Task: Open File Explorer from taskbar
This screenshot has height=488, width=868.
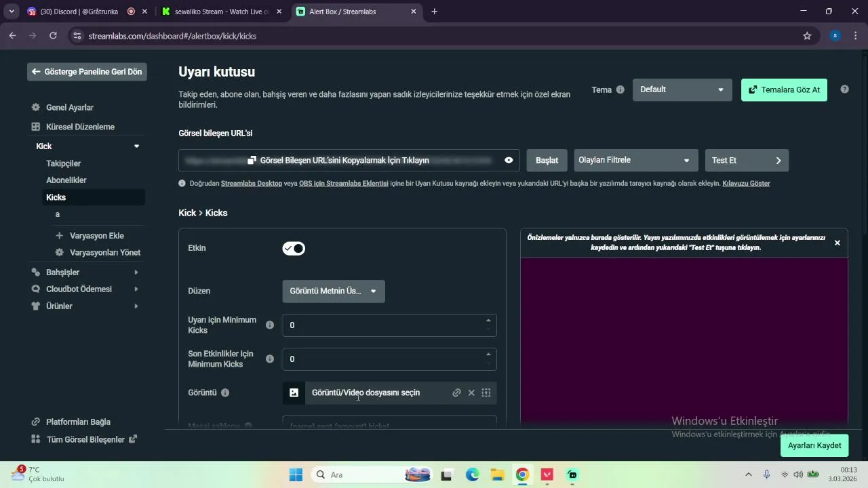Action: [497, 475]
